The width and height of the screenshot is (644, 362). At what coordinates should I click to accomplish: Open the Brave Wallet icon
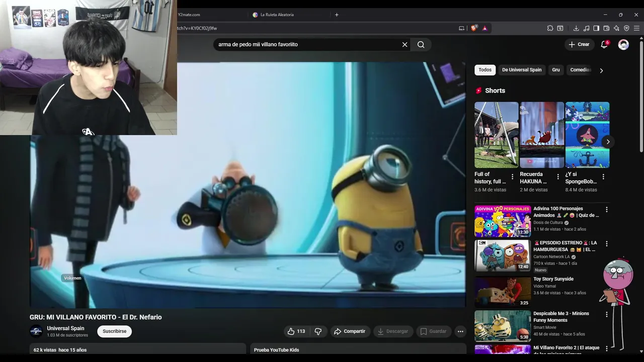pos(606,28)
